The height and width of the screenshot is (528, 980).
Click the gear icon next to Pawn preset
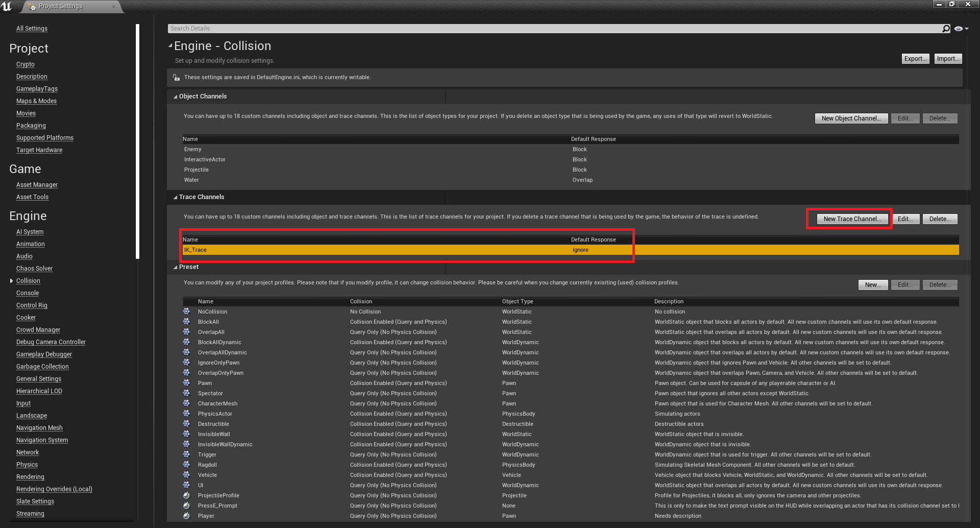[x=187, y=383]
